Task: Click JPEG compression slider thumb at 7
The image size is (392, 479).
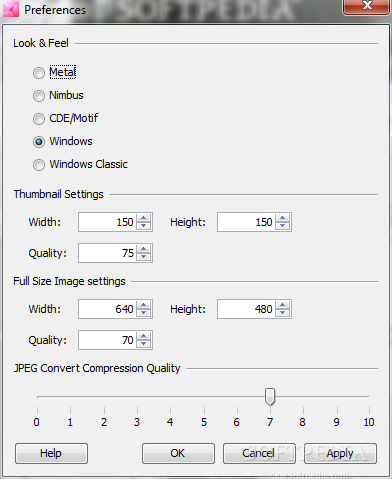Action: [270, 396]
